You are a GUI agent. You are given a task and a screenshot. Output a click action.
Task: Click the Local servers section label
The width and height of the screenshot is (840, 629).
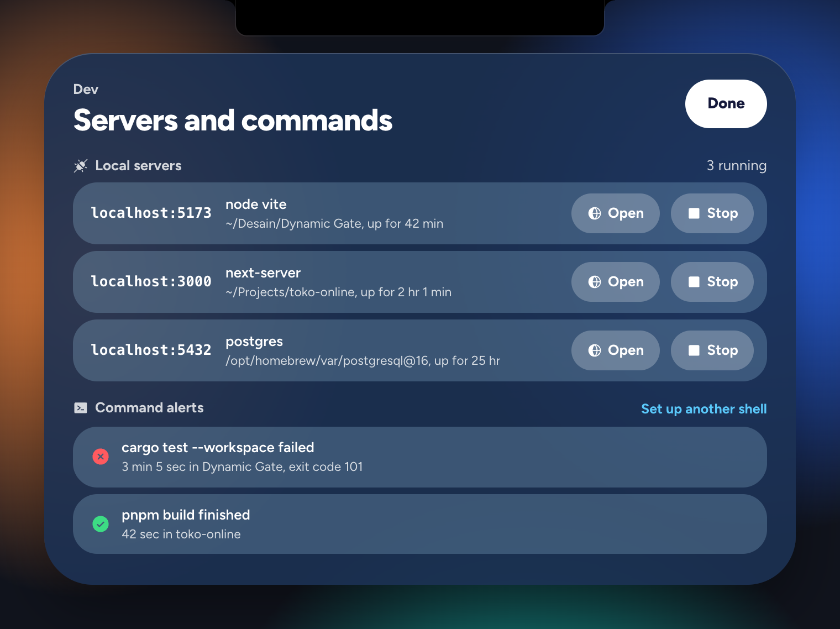138,166
